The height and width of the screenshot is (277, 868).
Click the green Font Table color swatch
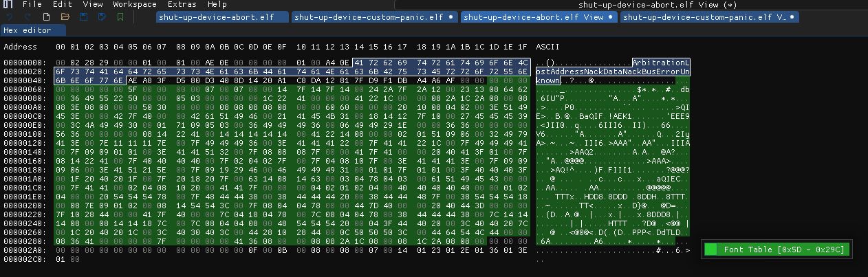coord(710,250)
